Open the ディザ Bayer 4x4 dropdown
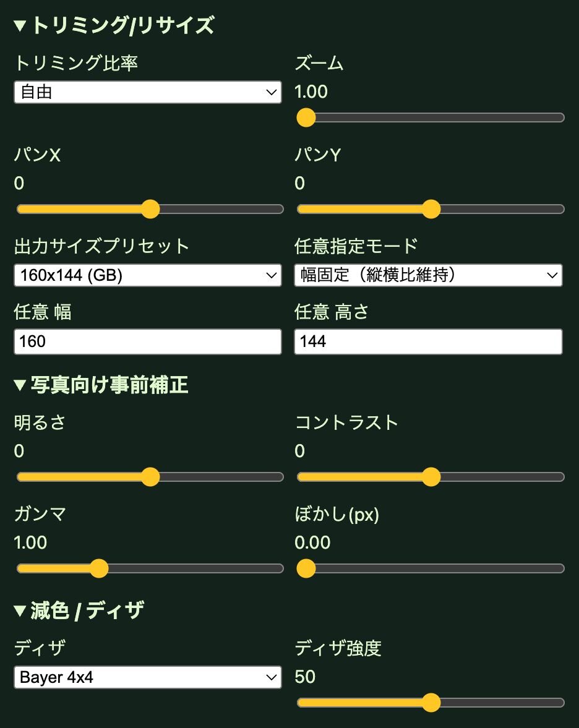The width and height of the screenshot is (579, 728). click(147, 677)
